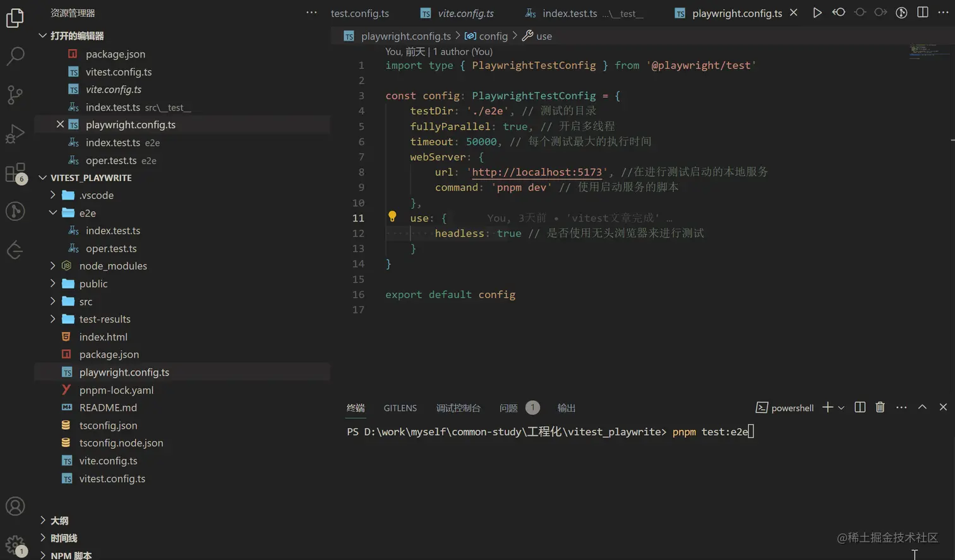955x560 pixels.
Task: Create a new terminal with plus icon
Action: (x=827, y=408)
